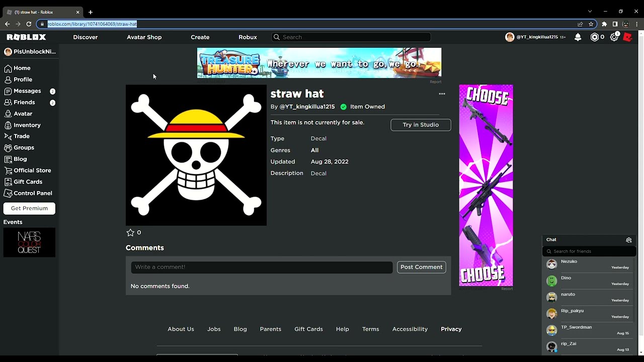This screenshot has width=644, height=362.
Task: Open the three-dots item options menu
Action: tap(442, 94)
